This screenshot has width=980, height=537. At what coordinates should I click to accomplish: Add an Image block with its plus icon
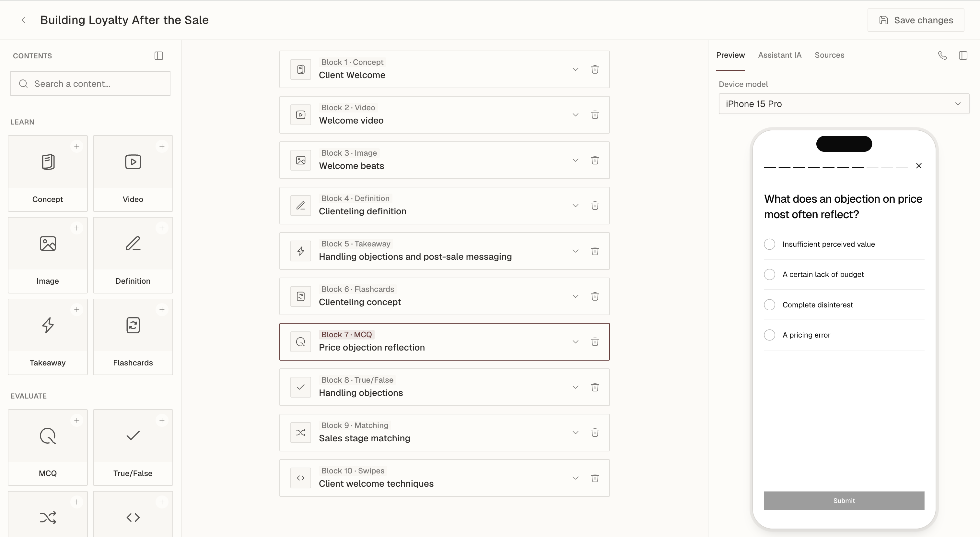pyautogui.click(x=76, y=228)
